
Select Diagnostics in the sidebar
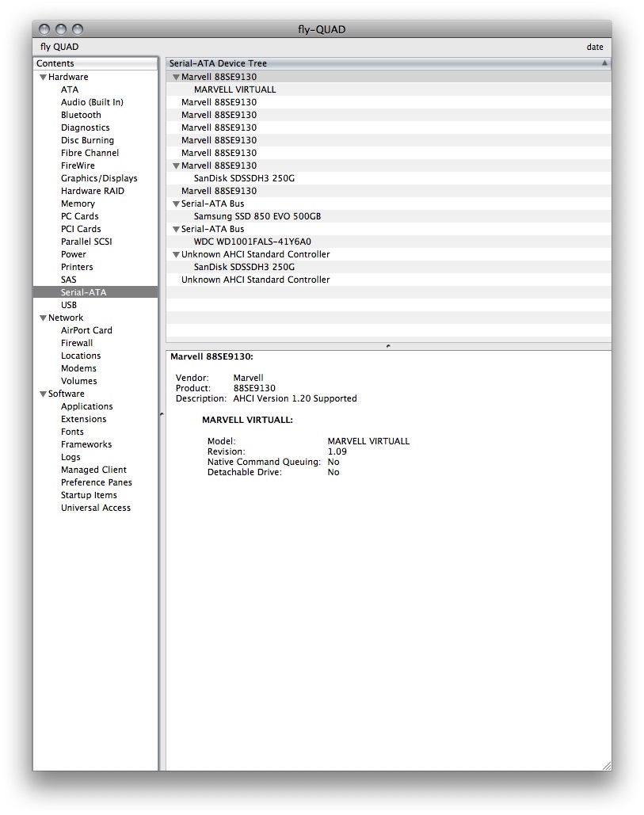[x=86, y=128]
